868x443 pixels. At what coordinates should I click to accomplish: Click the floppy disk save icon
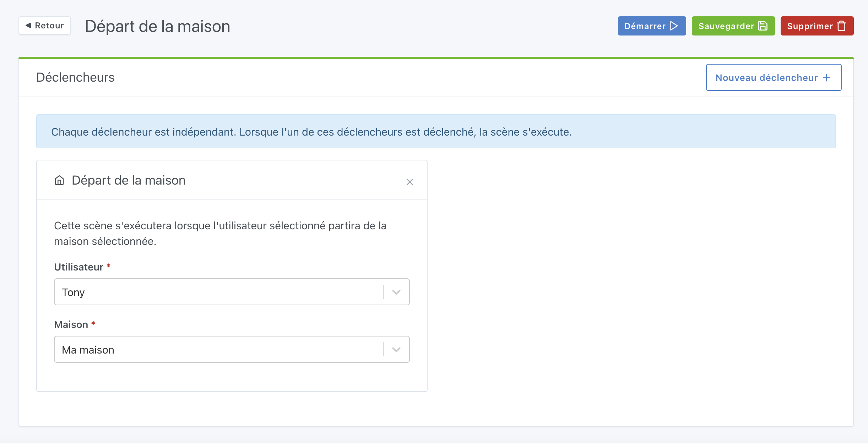[x=763, y=26]
